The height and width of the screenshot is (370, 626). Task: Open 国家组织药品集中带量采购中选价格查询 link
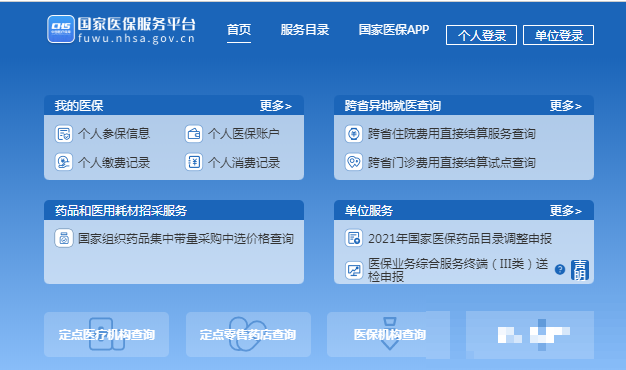[186, 239]
